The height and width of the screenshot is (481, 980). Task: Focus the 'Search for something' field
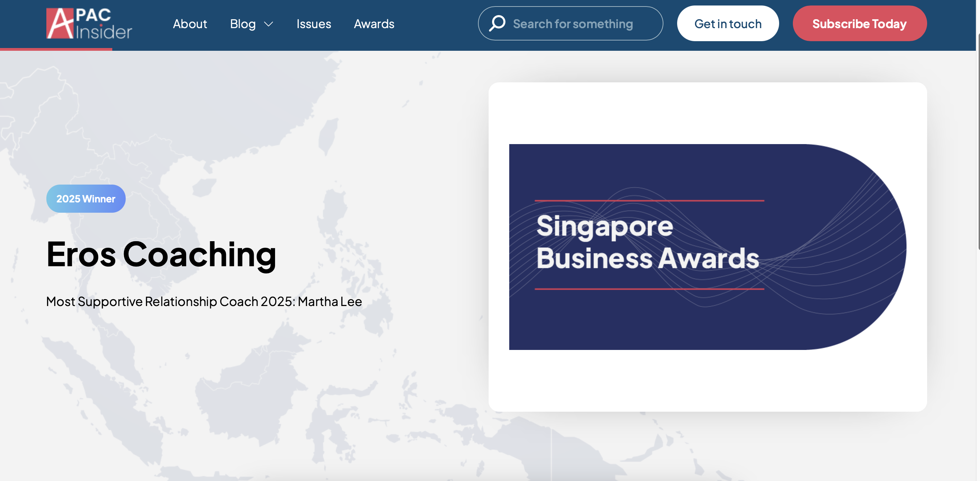point(572,24)
